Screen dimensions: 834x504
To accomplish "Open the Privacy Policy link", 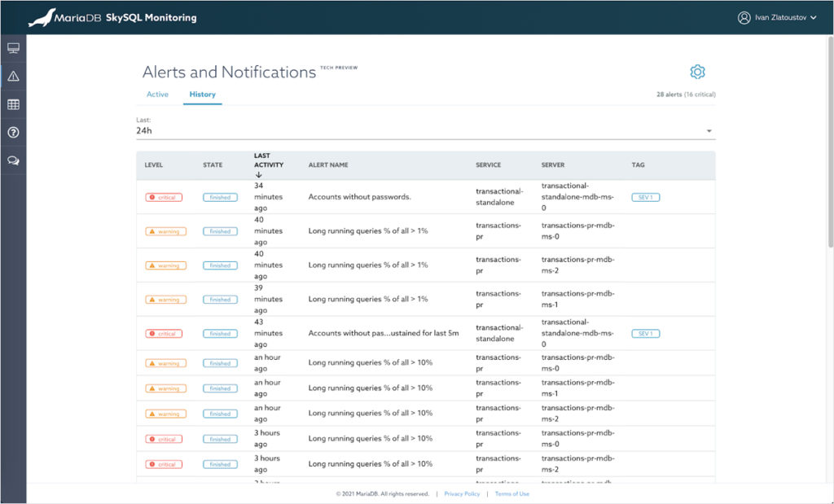I will tap(462, 493).
